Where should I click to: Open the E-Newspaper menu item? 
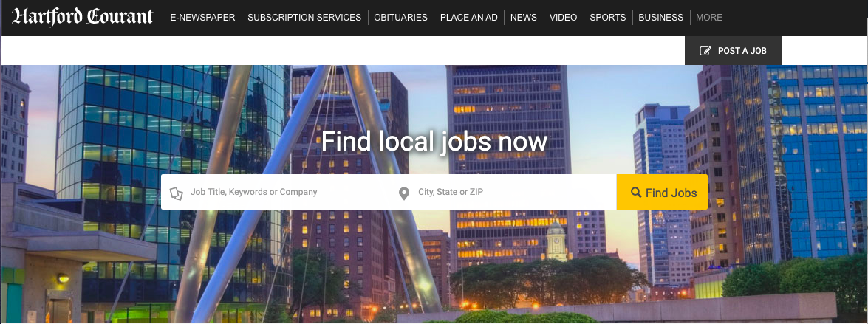coord(202,18)
